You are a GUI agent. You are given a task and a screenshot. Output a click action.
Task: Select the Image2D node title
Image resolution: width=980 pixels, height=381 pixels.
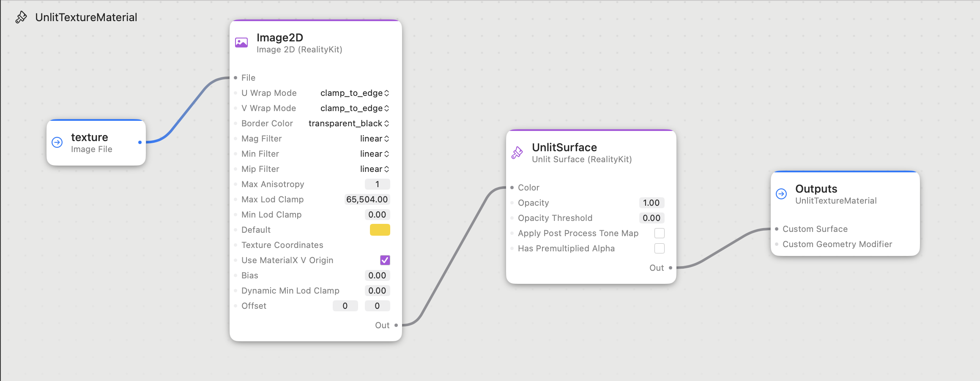pos(280,38)
